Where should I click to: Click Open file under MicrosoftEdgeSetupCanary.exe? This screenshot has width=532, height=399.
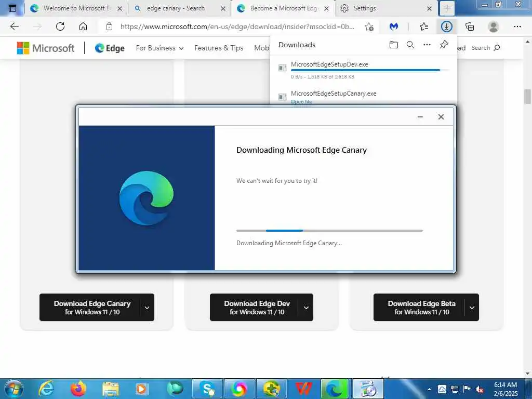(301, 102)
